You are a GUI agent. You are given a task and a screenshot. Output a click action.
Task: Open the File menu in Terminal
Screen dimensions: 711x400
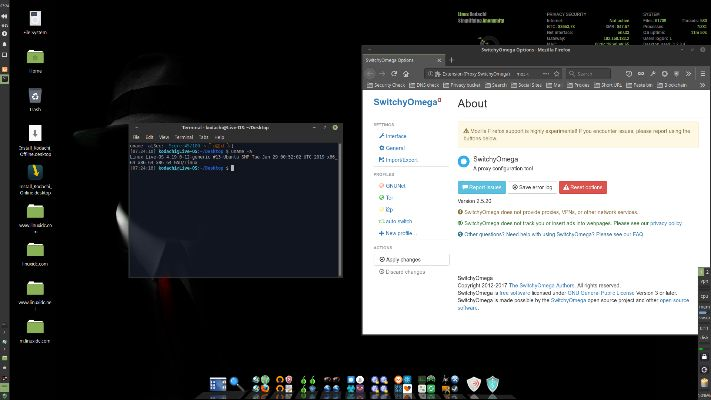pyautogui.click(x=137, y=136)
